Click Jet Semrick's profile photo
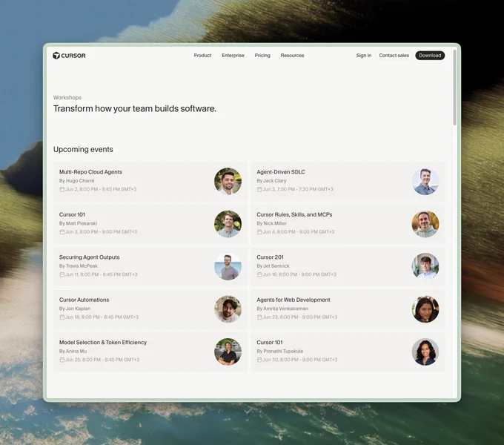This screenshot has height=445, width=504. point(425,266)
